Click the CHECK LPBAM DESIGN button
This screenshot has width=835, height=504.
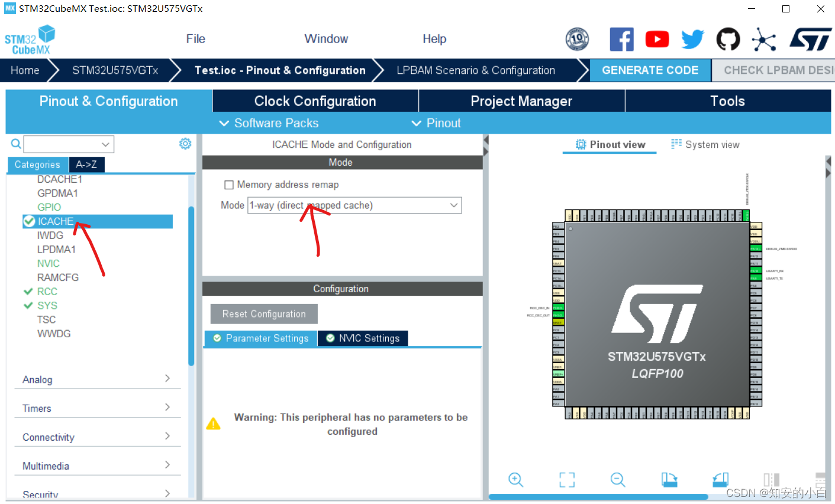[773, 70]
